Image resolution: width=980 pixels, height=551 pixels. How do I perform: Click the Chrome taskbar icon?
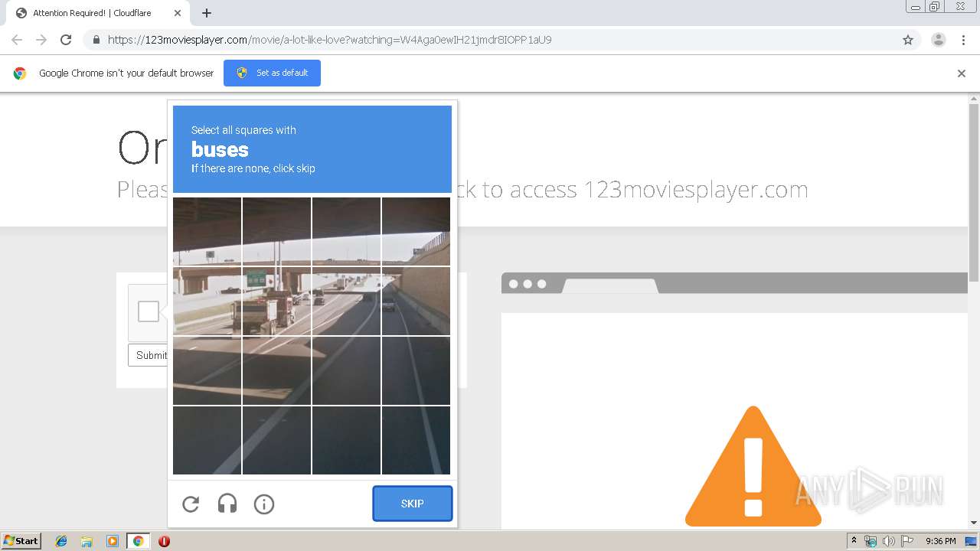139,541
